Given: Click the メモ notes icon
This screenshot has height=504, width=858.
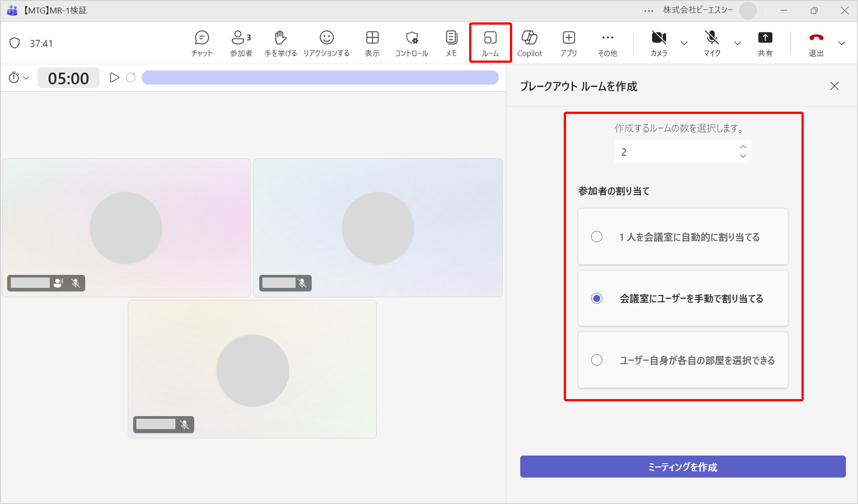Looking at the screenshot, I should [x=451, y=43].
